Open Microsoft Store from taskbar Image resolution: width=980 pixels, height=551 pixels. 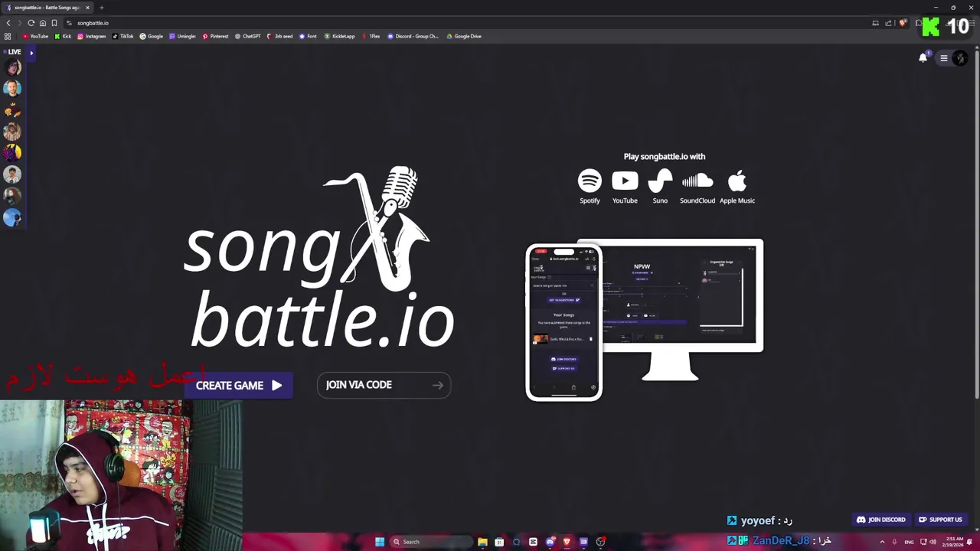499,542
